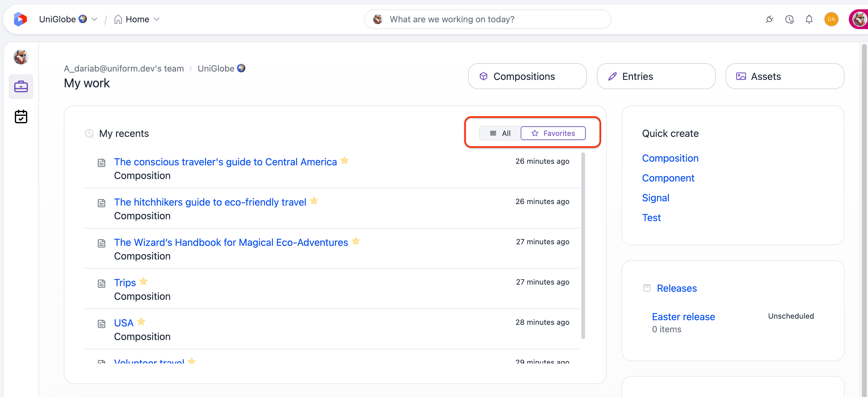Open the Entries tab button
868x397 pixels.
(x=656, y=76)
